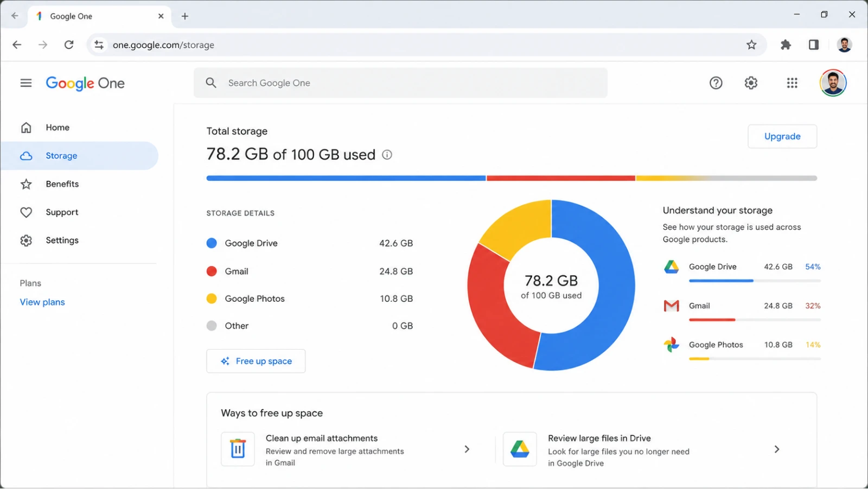Click the 24.8 GB value in Storage Details
Image resolution: width=868 pixels, height=489 pixels.
396,271
